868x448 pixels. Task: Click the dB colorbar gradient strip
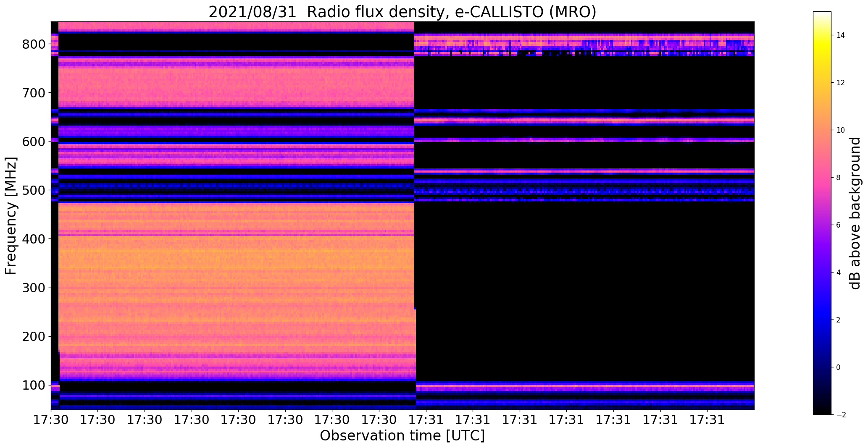pyautogui.click(x=822, y=213)
